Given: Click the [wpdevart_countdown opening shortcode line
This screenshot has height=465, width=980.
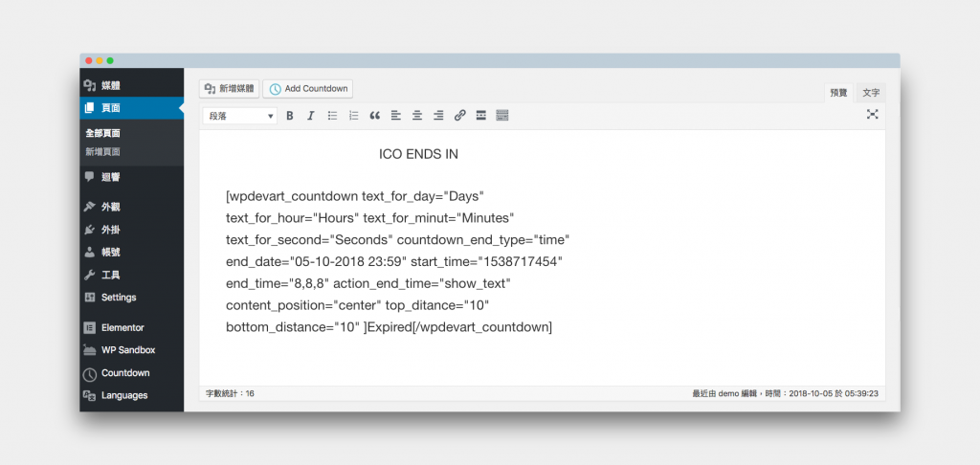Looking at the screenshot, I should (x=355, y=196).
